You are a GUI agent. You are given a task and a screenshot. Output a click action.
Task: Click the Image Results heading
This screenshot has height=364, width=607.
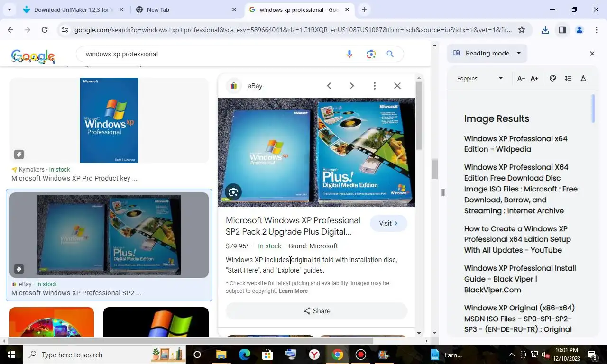[x=497, y=118]
